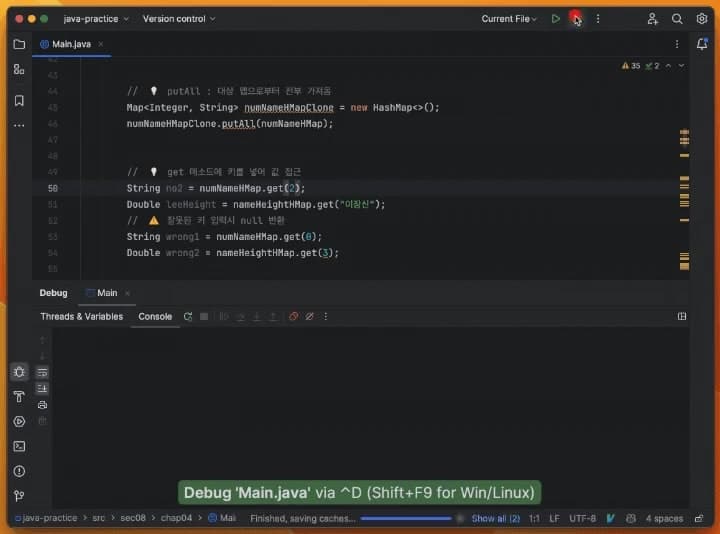
Task: Select the Main.java editor tab
Action: pyautogui.click(x=71, y=44)
